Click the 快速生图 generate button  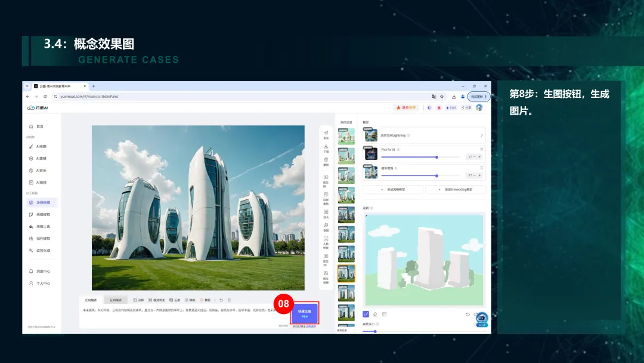click(304, 313)
